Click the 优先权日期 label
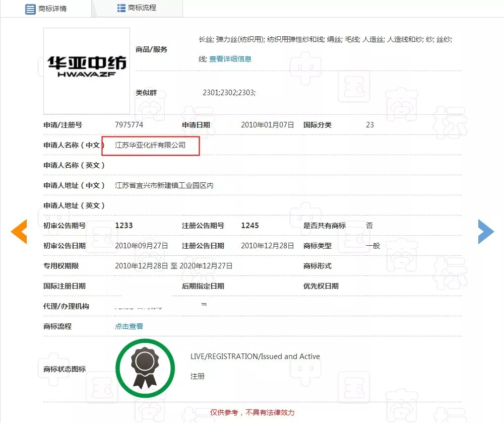Viewport: 504px width, 423px height. [x=321, y=286]
